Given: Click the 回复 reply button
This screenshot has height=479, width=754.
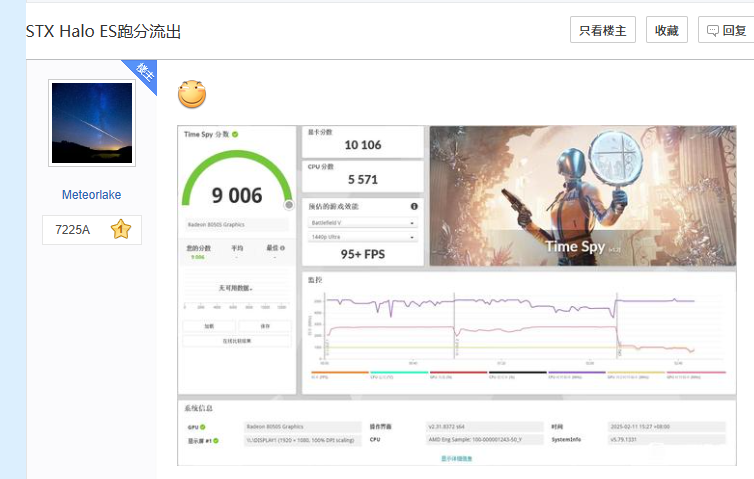Looking at the screenshot, I should point(726,30).
